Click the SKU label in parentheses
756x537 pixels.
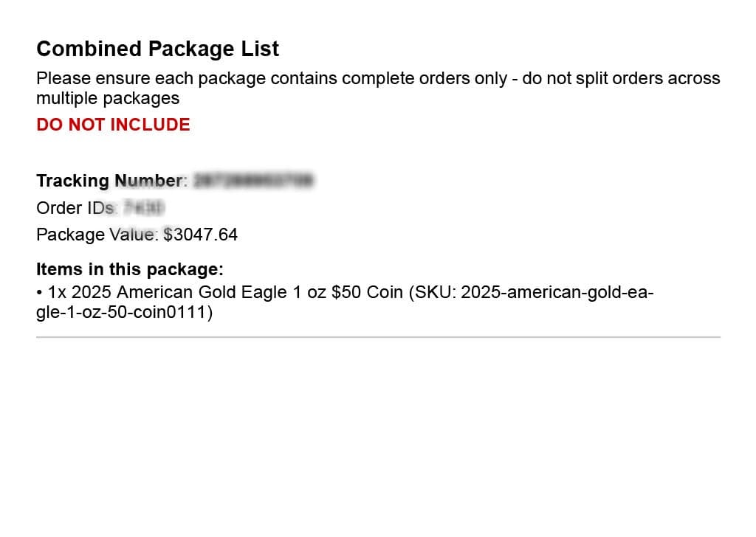(x=436, y=292)
